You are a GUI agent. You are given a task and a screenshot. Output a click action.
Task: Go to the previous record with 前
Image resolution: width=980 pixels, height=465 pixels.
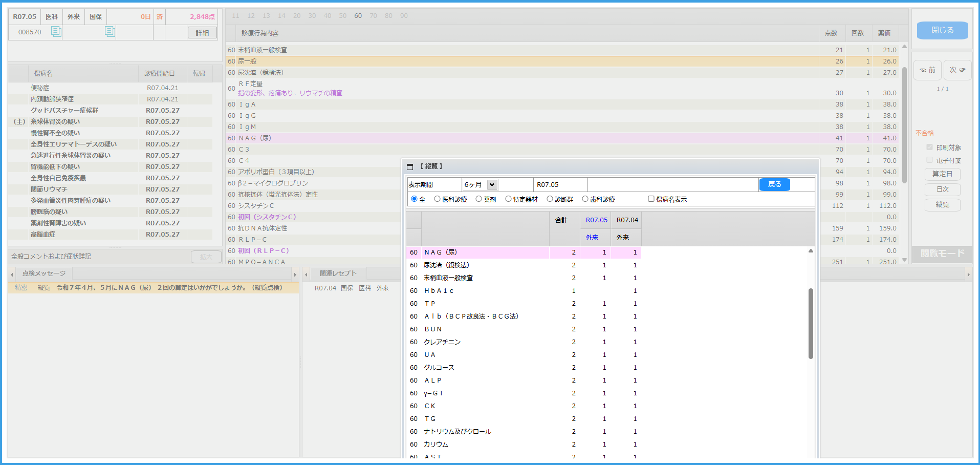[x=927, y=70]
